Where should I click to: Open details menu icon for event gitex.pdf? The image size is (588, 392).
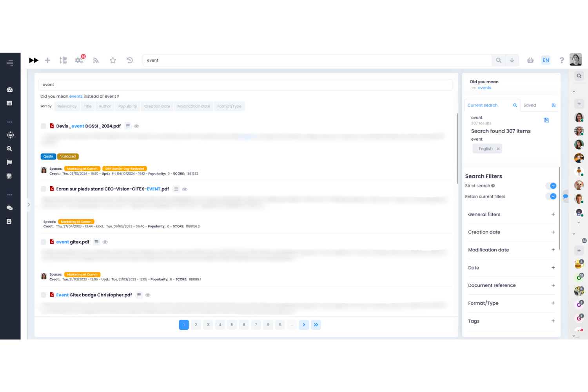96,242
